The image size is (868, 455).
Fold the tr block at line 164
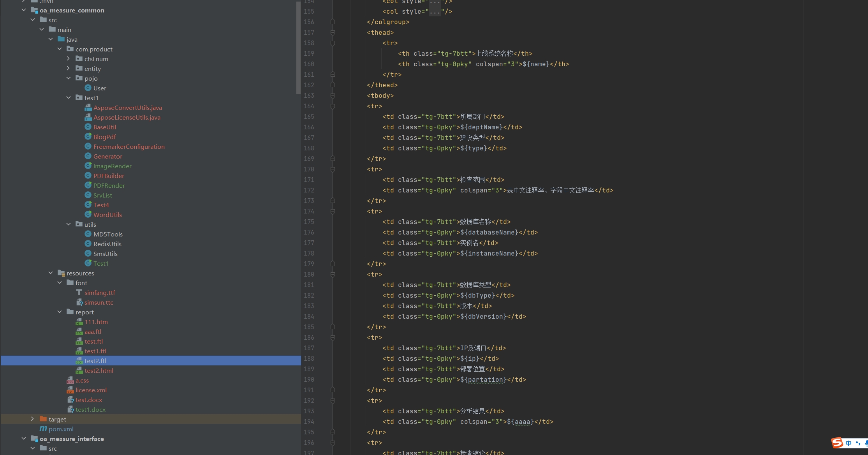[x=333, y=106]
